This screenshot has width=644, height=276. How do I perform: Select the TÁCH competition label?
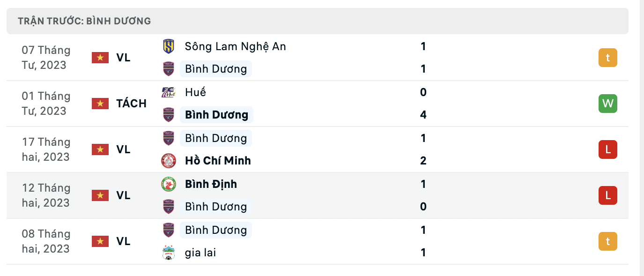[132, 104]
